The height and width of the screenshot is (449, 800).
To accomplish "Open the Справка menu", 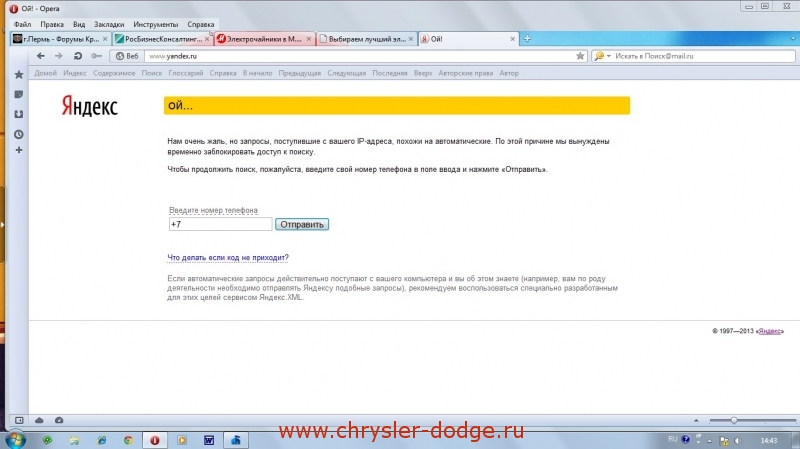I will click(x=201, y=24).
